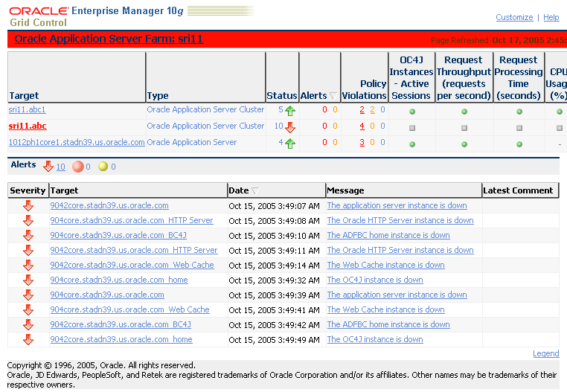This screenshot has width=567, height=392.
Task: Open the Customize link
Action: point(514,17)
